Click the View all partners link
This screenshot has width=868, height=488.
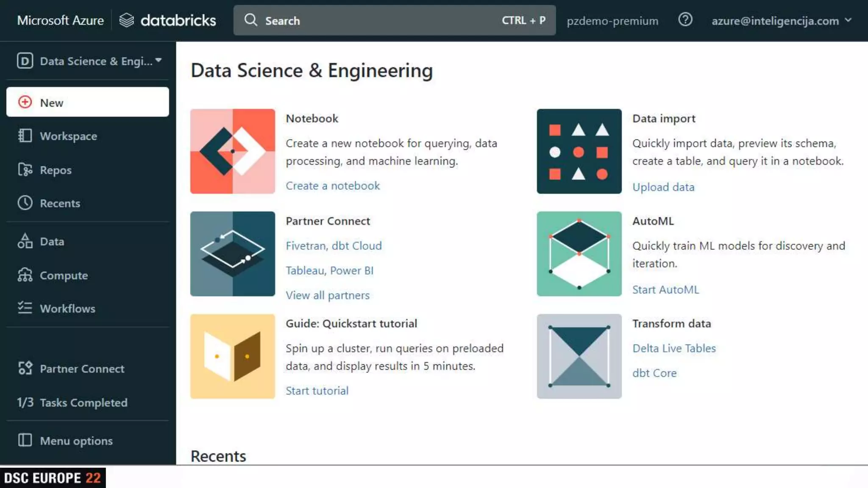point(327,295)
